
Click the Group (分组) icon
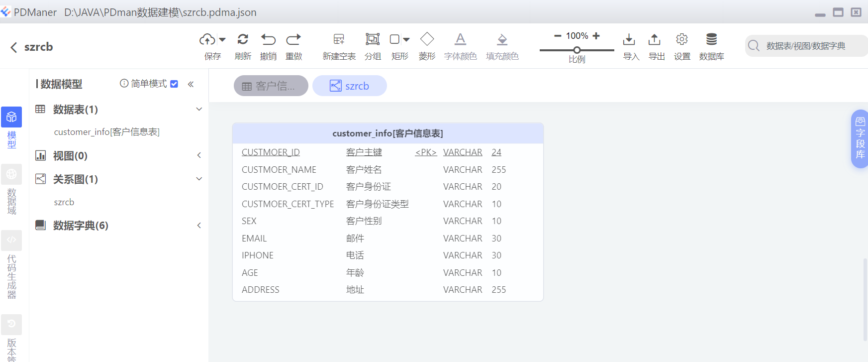[x=373, y=39]
